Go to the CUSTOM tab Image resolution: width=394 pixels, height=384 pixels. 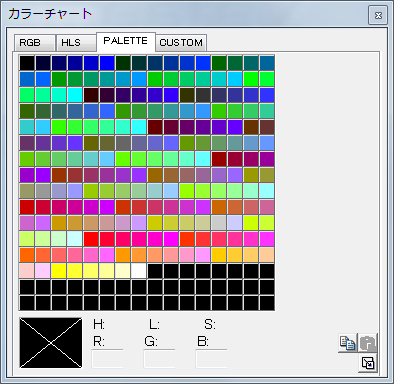click(x=181, y=43)
